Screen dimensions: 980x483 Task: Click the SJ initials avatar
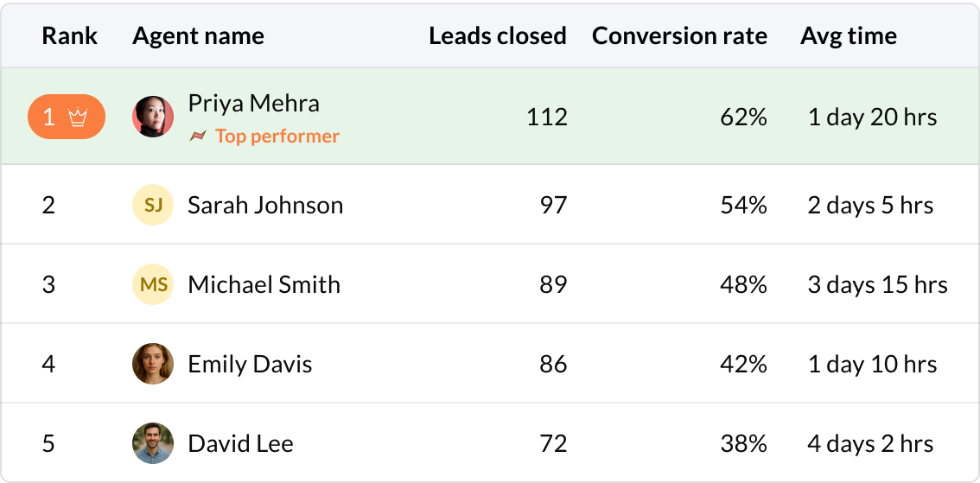pyautogui.click(x=153, y=205)
